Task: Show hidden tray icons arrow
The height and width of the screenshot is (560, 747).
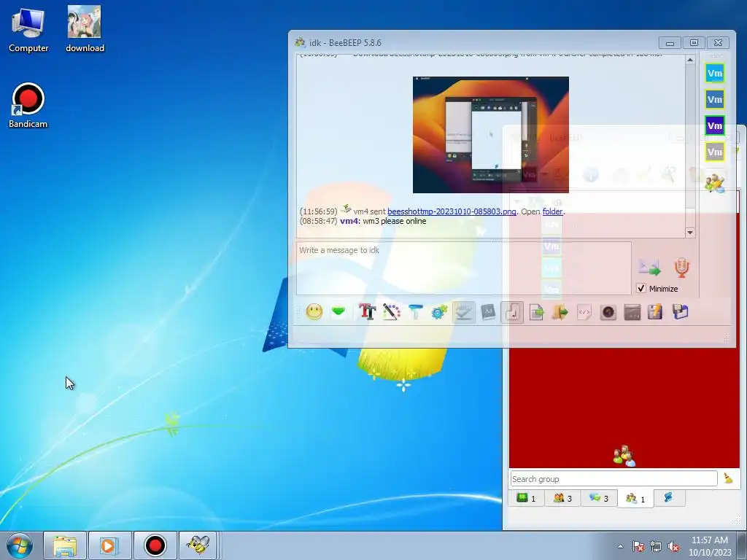Action: [620, 546]
